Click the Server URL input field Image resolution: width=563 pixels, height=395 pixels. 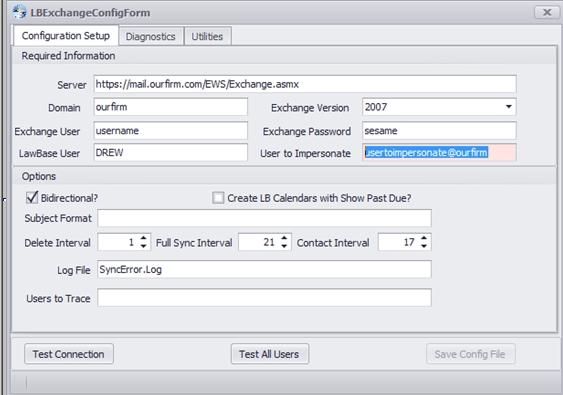pyautogui.click(x=305, y=84)
